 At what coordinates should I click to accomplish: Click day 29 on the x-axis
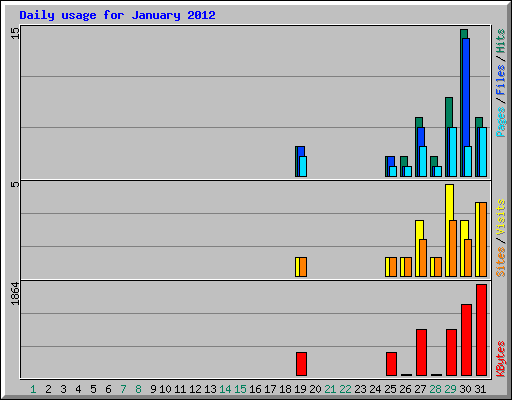click(450, 389)
